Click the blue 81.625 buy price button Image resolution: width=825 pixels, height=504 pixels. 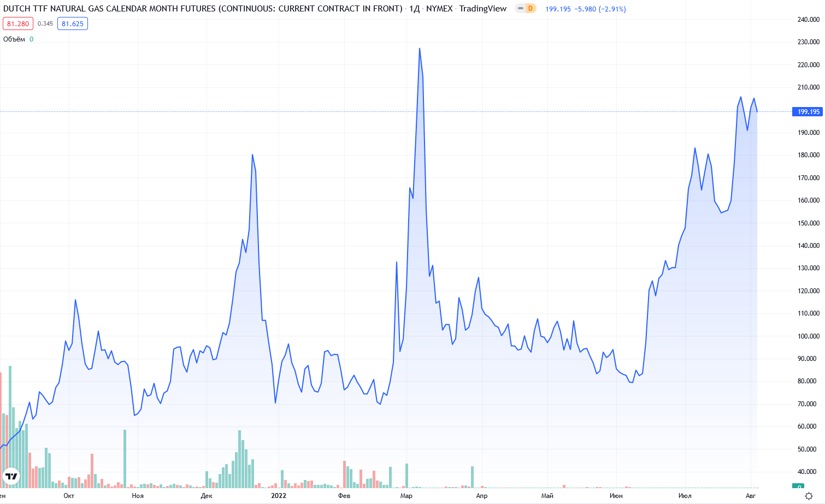coord(73,24)
